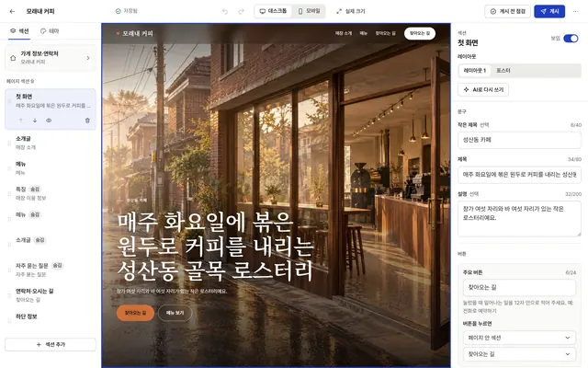Open the 페이지 안 섹션 dropdown
588x368 pixels.
pos(519,338)
